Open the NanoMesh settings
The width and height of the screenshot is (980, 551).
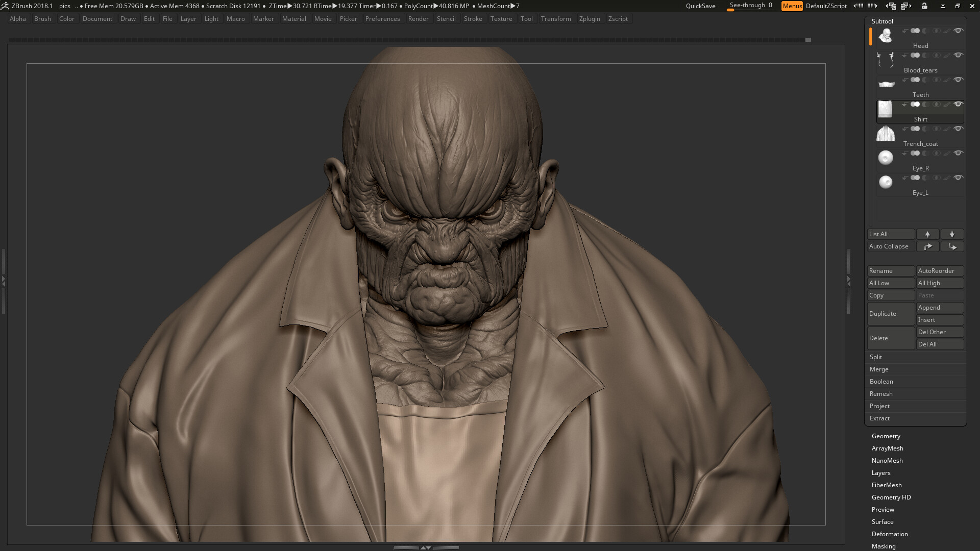click(x=887, y=460)
